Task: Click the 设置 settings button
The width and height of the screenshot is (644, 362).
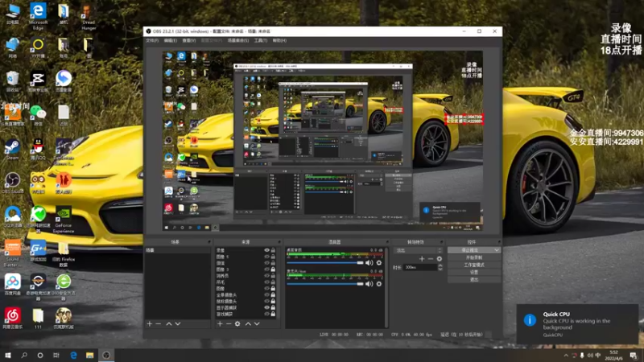Action: (473, 272)
